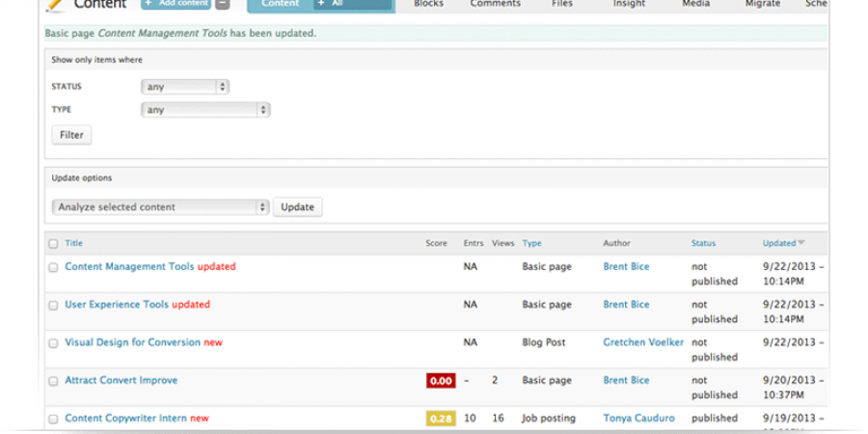Open the Attract Convert Improve link

pos(122,380)
